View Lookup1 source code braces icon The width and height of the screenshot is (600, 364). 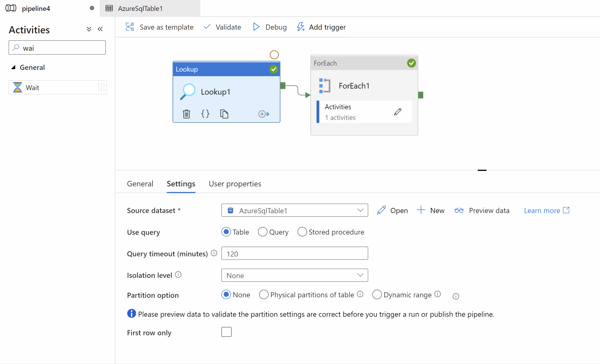pos(205,114)
